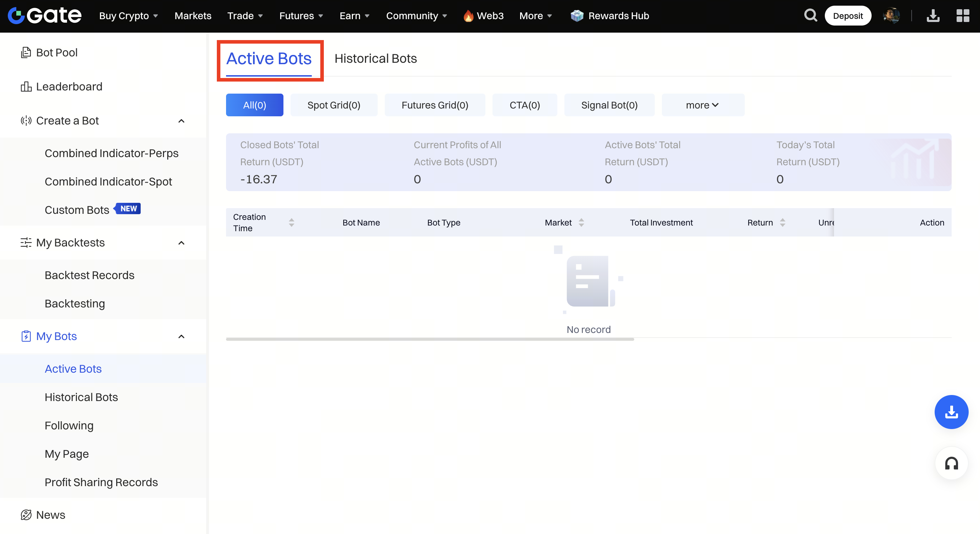Toggle Return column sort arrows
Image resolution: width=980 pixels, height=534 pixels.
click(782, 222)
